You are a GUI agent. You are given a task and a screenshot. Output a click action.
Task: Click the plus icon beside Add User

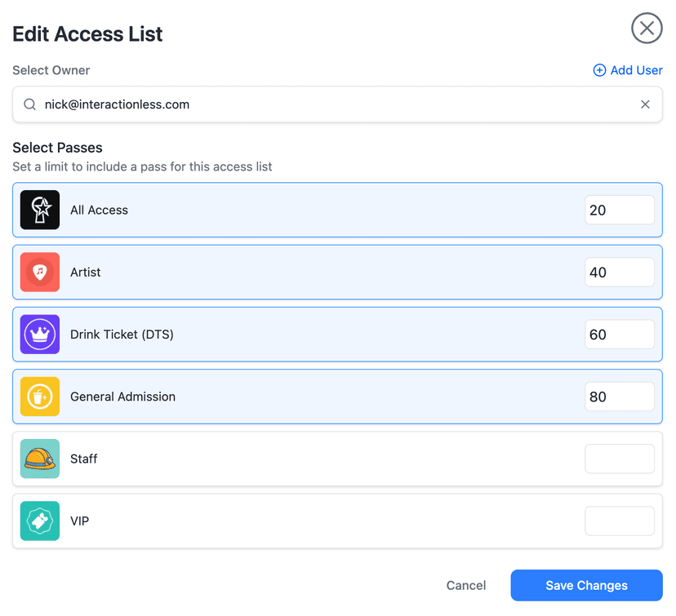coord(599,70)
